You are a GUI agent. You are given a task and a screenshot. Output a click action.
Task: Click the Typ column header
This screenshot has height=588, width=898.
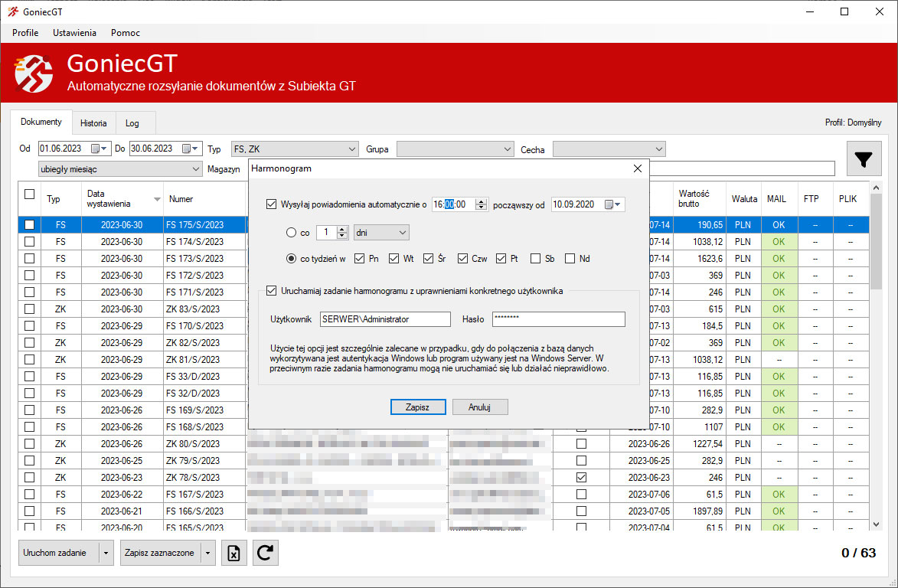pyautogui.click(x=60, y=198)
